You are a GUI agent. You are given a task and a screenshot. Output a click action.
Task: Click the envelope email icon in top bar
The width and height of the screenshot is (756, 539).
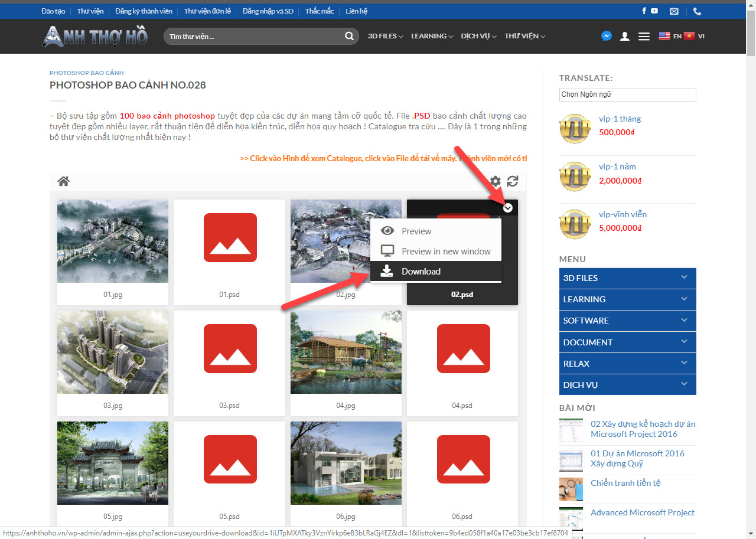(674, 11)
